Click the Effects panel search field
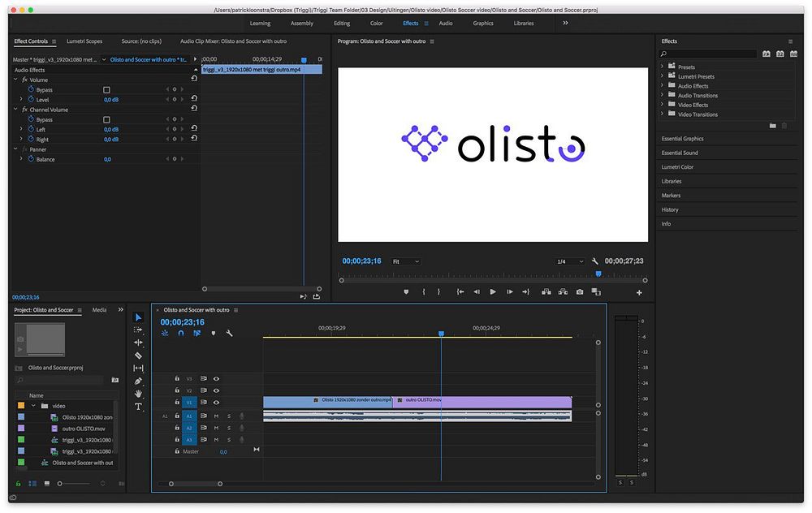Viewport: 812px width, 513px height. (x=708, y=54)
